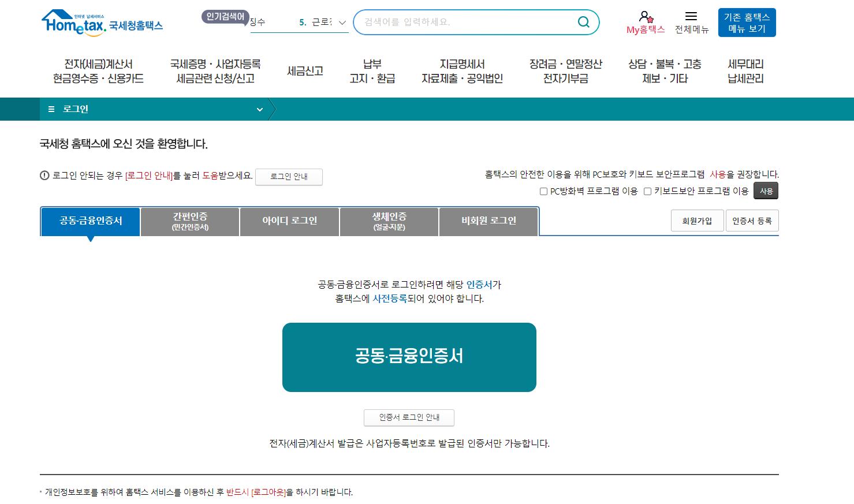This screenshot has width=854, height=504.
Task: Click the search magnifier icon
Action: (x=584, y=22)
